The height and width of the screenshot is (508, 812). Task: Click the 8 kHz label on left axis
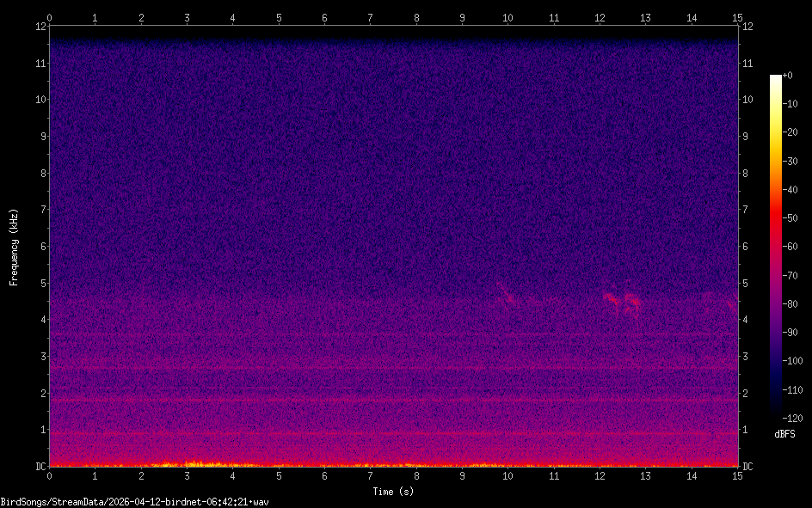coord(41,173)
